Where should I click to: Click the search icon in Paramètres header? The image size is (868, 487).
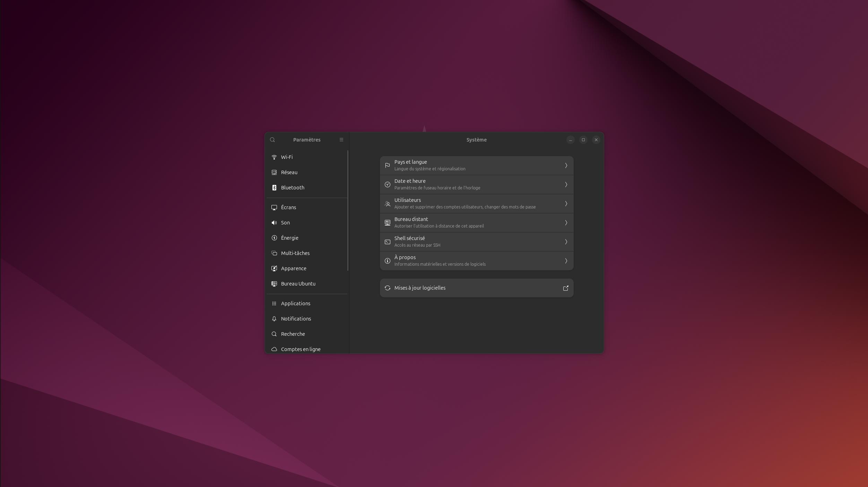[272, 140]
